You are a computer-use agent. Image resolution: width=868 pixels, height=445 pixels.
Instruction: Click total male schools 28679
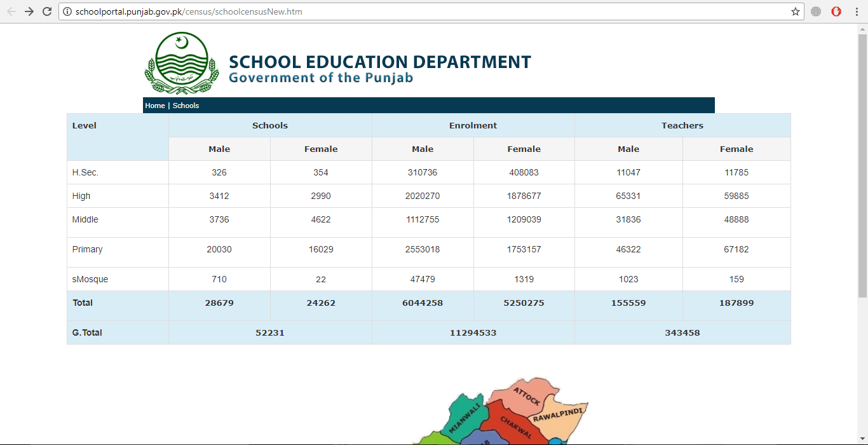[219, 303]
